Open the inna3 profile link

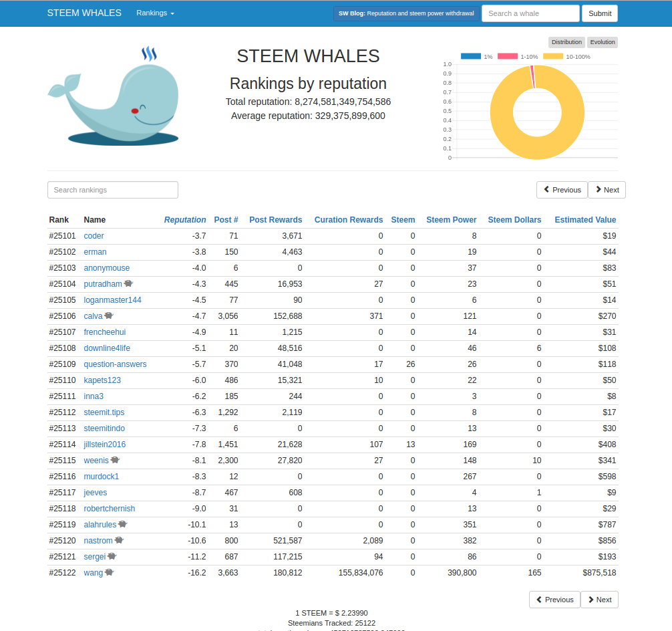[x=94, y=396]
